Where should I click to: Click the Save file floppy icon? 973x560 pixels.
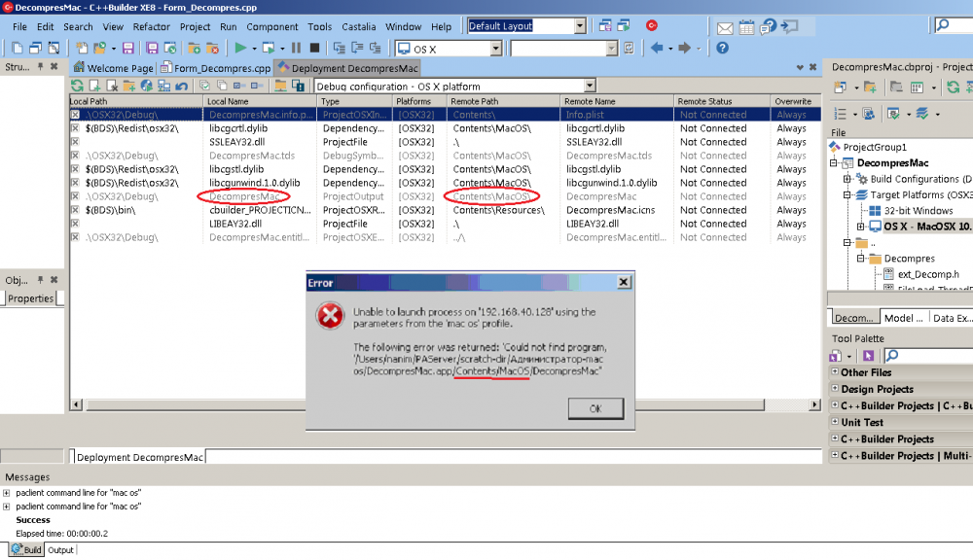(128, 48)
